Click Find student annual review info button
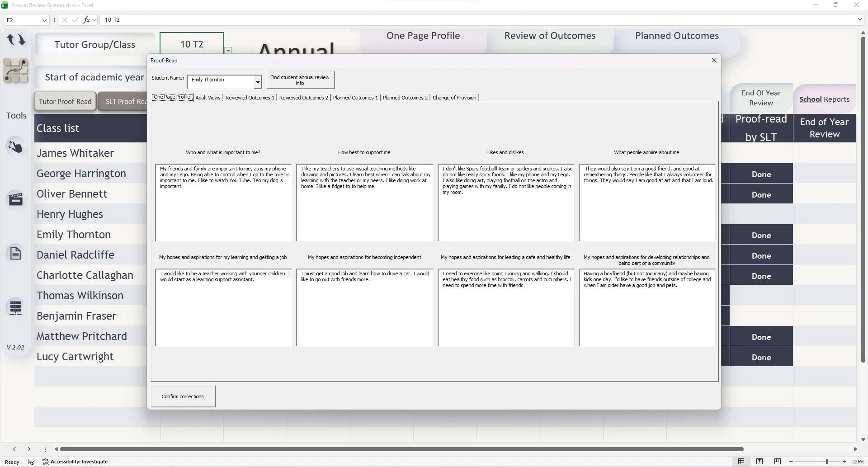Screen dimensions: 868x467 300,80
